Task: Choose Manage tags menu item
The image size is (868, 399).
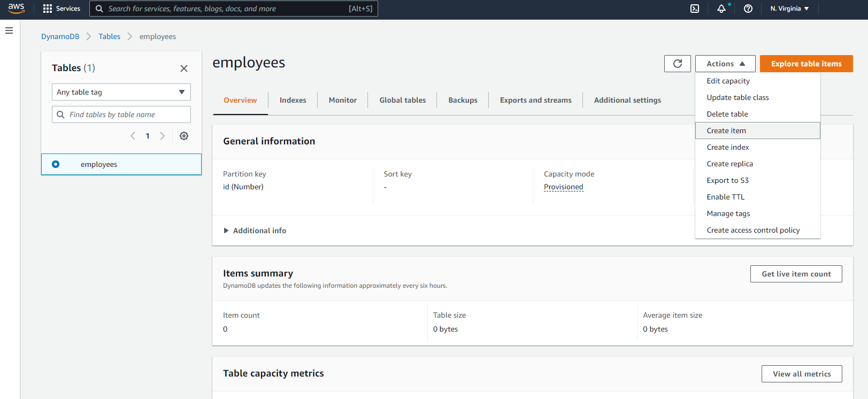Action: coord(758,213)
